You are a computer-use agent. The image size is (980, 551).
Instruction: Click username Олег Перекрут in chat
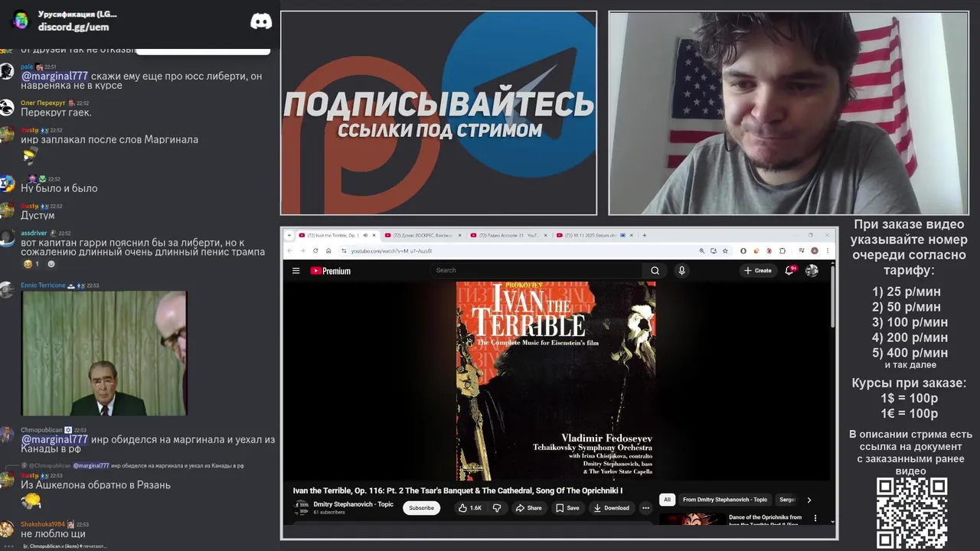click(x=43, y=103)
